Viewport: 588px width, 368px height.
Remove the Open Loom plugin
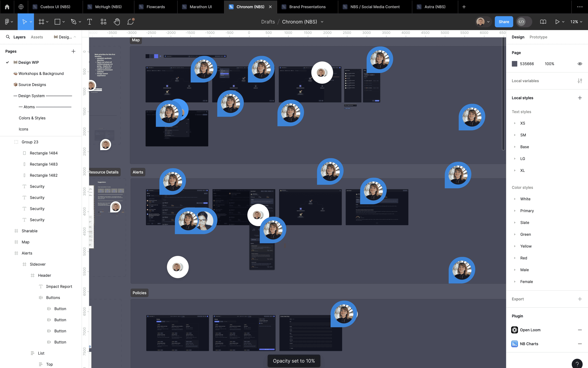point(580,330)
